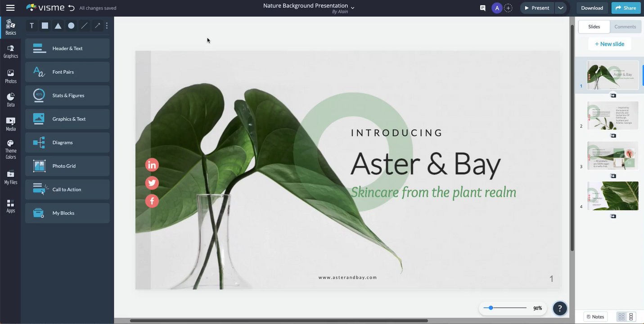
Task: Switch to the Comments tab
Action: click(x=625, y=27)
